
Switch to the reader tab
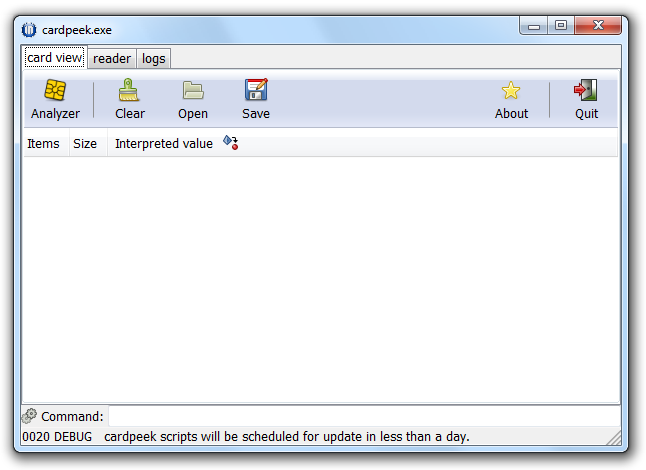click(112, 58)
